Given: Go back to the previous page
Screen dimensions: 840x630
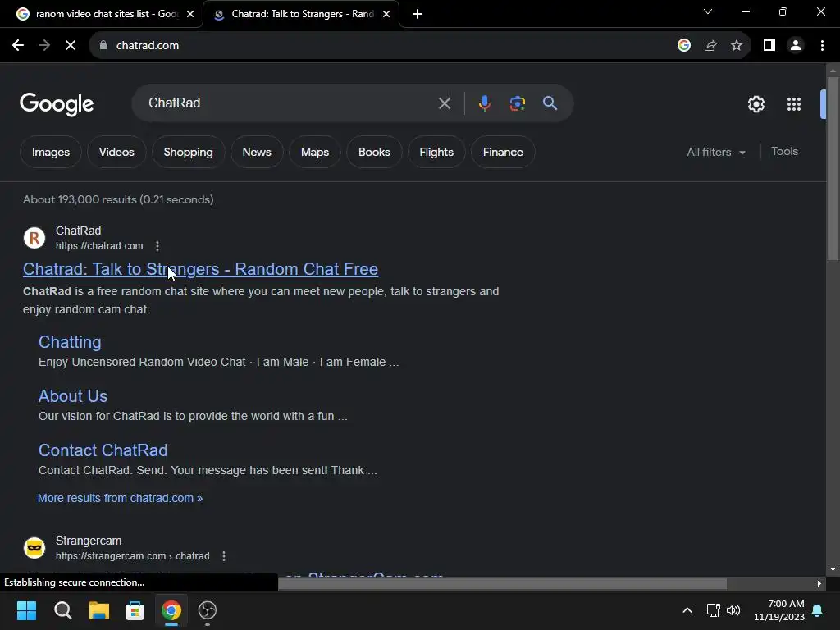Looking at the screenshot, I should [x=18, y=46].
